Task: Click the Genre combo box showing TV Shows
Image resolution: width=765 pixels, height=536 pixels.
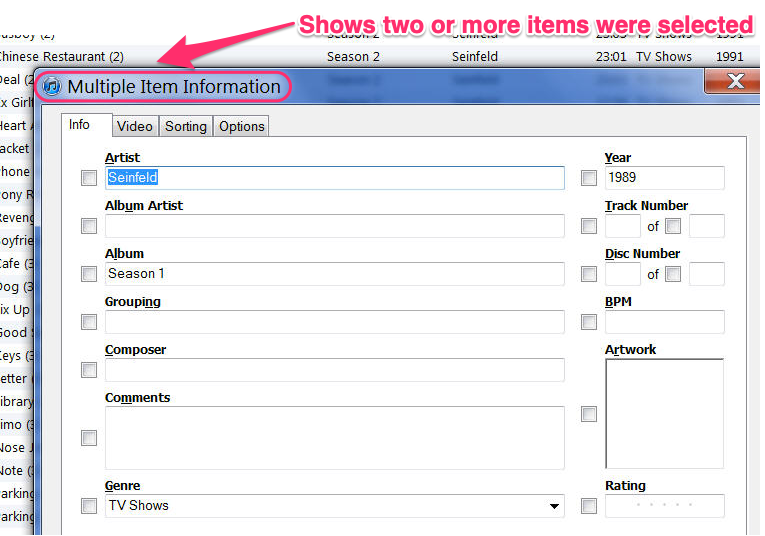Action: coord(335,506)
